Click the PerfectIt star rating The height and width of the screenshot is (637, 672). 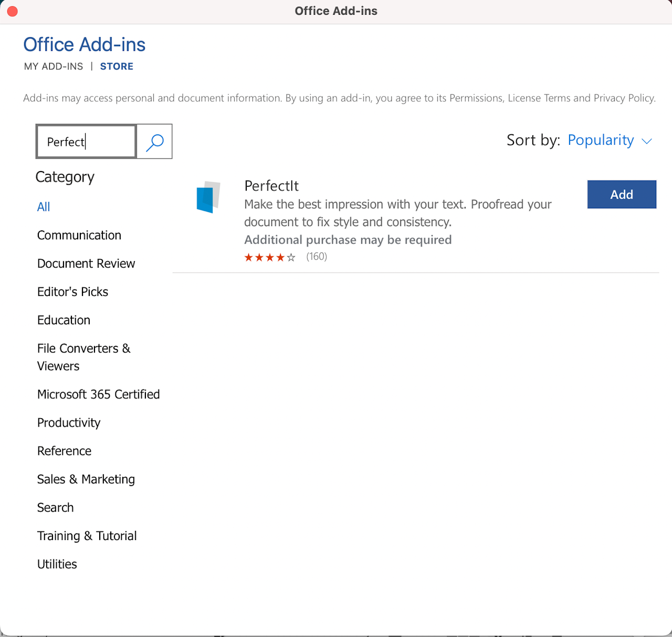[x=270, y=257]
